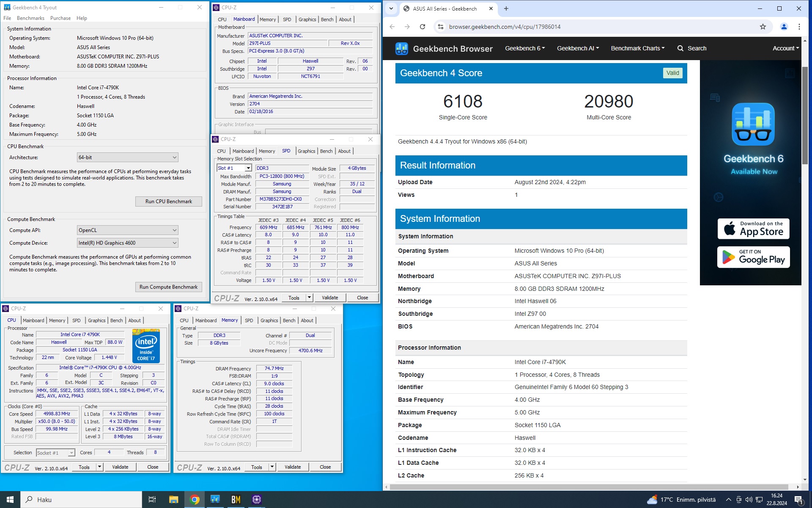The image size is (812, 508).
Task: Click the Chrome taskbar icon
Action: (x=195, y=500)
